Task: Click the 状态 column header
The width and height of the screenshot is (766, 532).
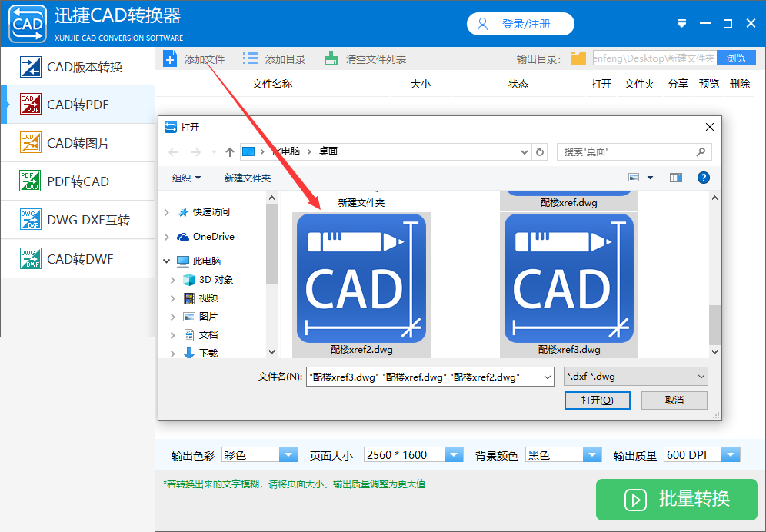Action: click(518, 84)
